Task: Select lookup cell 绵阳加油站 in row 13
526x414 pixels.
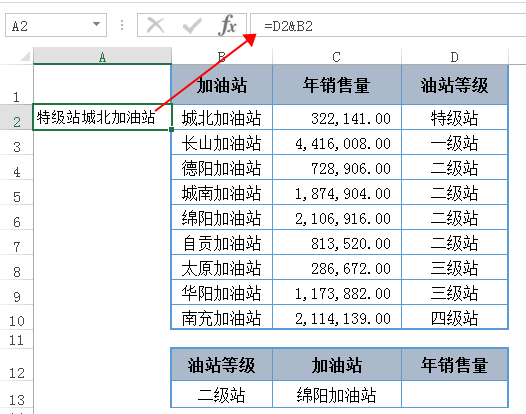Action: click(x=337, y=394)
